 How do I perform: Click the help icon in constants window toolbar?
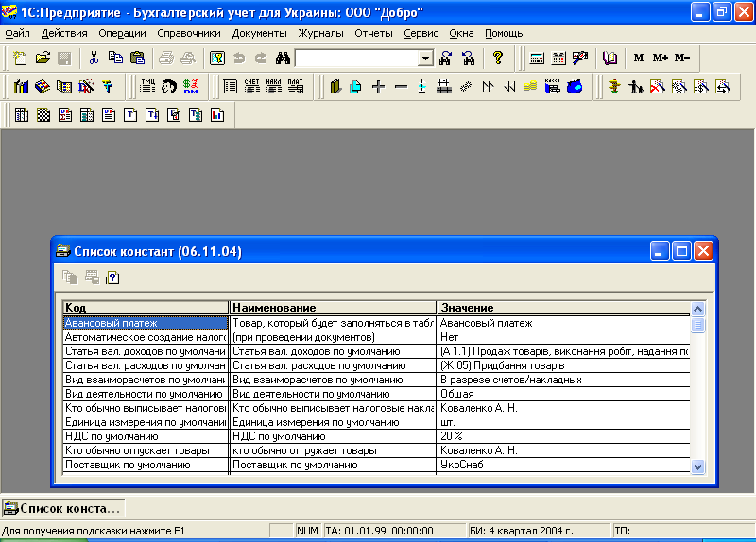click(x=112, y=278)
